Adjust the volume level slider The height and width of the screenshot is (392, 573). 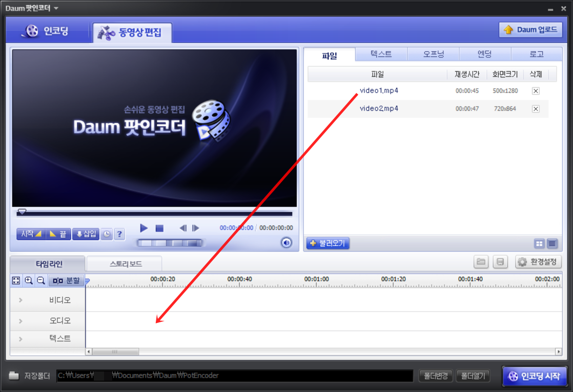170,243
